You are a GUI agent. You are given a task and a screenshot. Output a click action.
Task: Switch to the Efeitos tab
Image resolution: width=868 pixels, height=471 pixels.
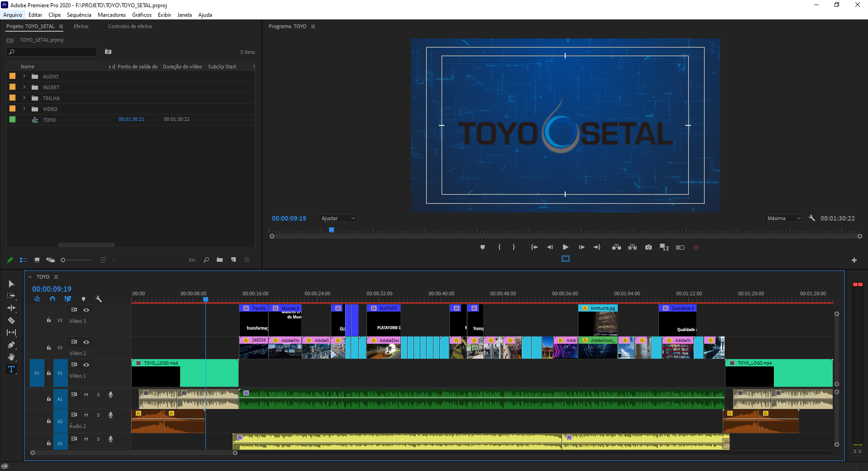(81, 26)
